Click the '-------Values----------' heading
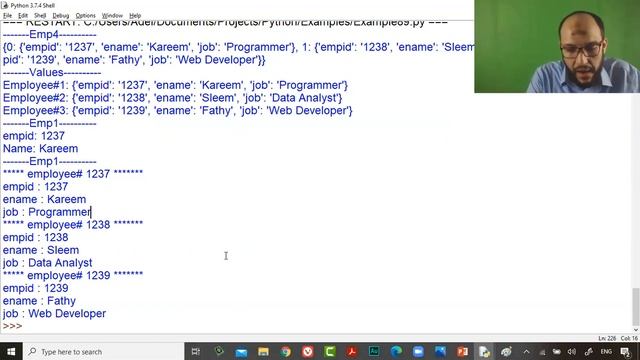 point(52,73)
